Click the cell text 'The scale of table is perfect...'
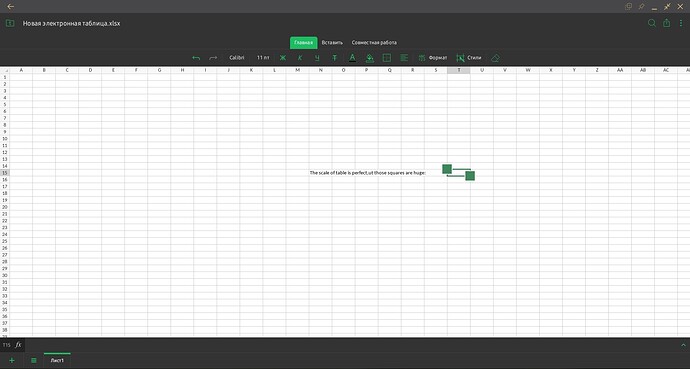690x369 pixels. point(368,173)
